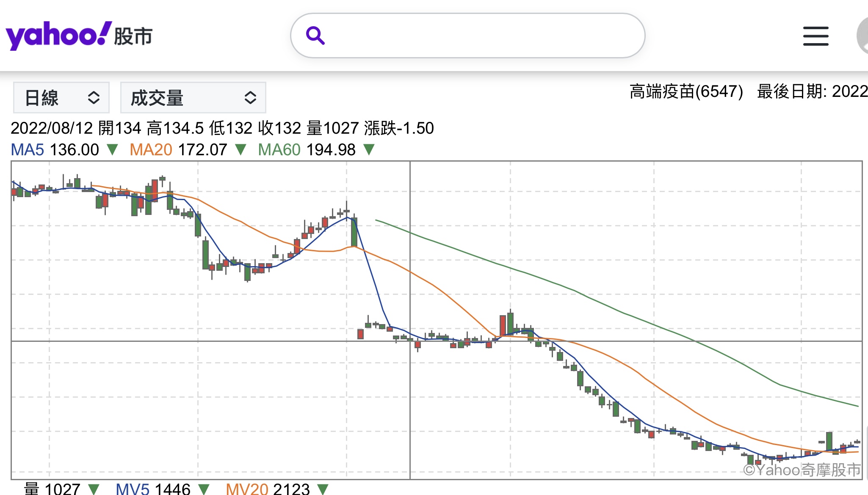868x495 pixels.
Task: Click the MA60 value 194.98
Action: click(x=331, y=150)
